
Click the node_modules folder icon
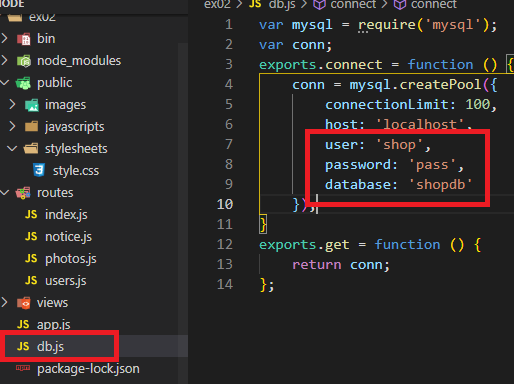(x=24, y=61)
